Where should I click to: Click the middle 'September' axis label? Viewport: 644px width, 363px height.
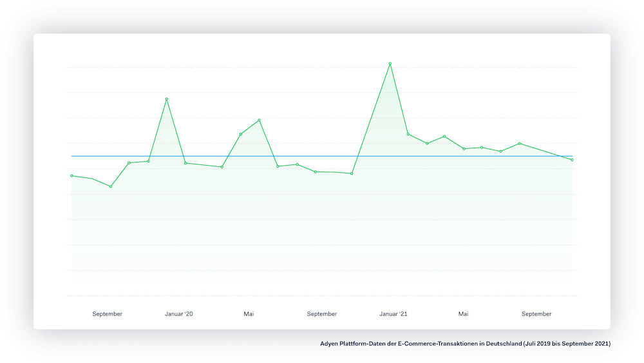tap(321, 313)
